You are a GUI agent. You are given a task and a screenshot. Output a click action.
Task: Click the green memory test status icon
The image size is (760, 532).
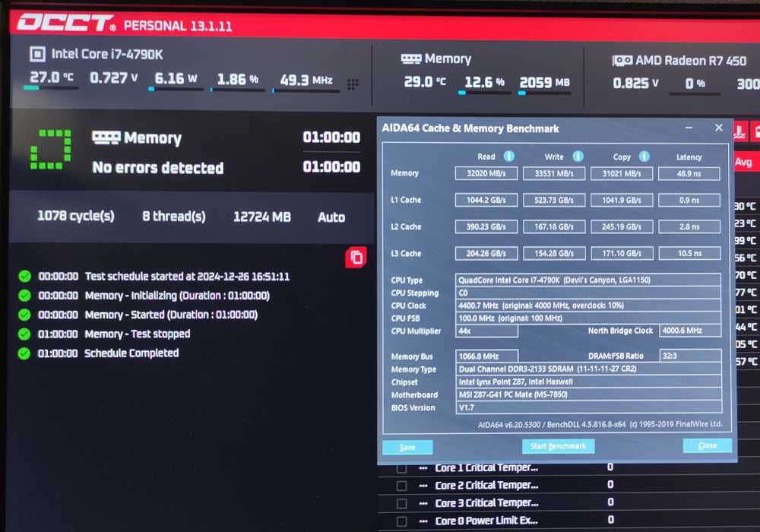pyautogui.click(x=51, y=149)
